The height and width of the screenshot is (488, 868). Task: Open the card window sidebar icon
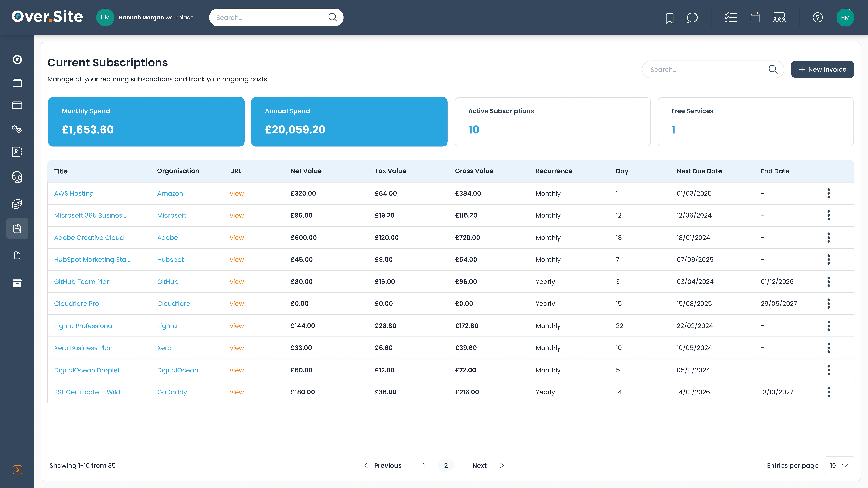coord(17,105)
